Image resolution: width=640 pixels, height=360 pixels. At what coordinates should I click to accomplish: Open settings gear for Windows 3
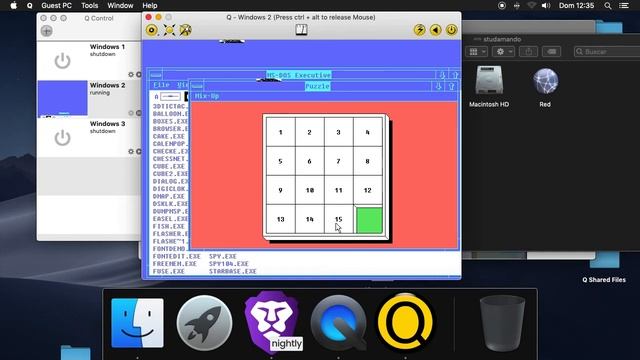tap(131, 151)
